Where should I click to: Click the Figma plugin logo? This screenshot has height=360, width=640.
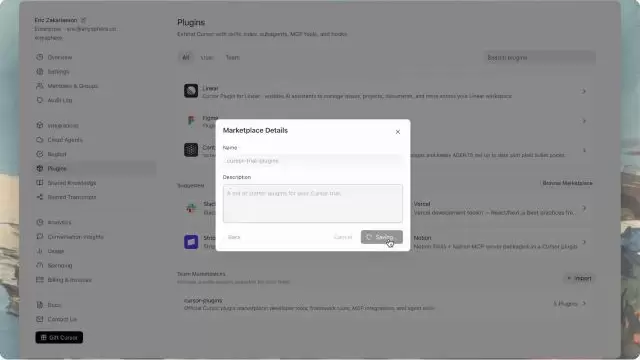click(x=191, y=120)
